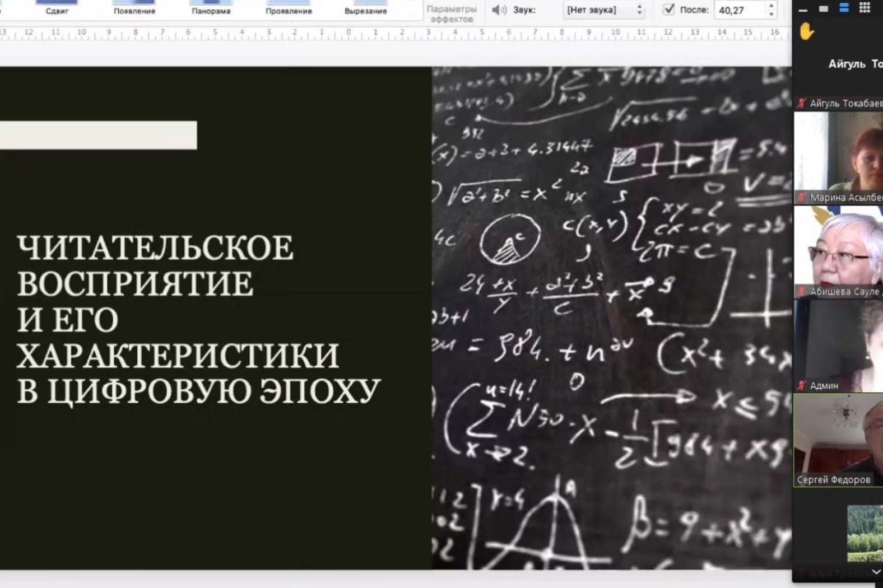Choose the Панорама transition
This screenshot has height=588, width=883.
coord(211,8)
